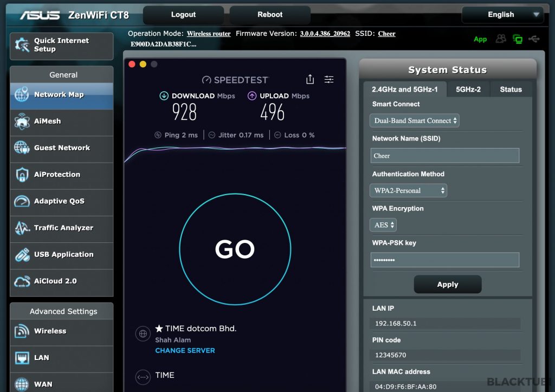The width and height of the screenshot is (555, 392).
Task: Click the SSID Cheer link in header
Action: tap(386, 34)
